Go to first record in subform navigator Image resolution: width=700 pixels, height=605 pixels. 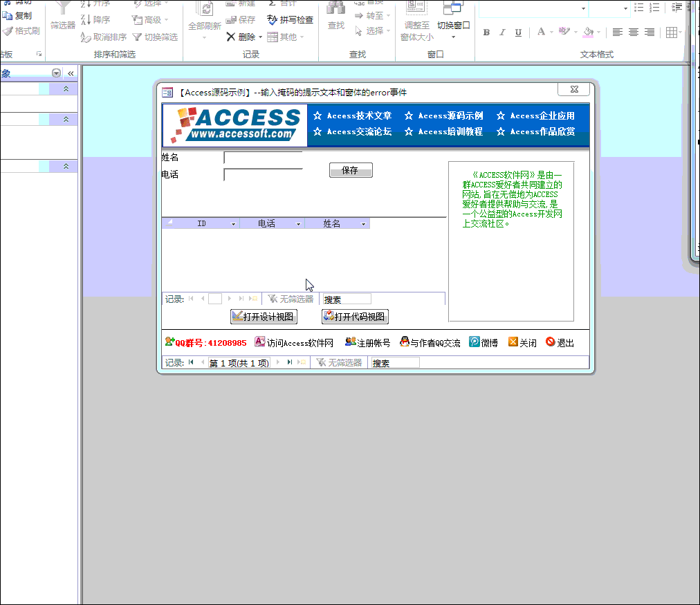(x=191, y=299)
